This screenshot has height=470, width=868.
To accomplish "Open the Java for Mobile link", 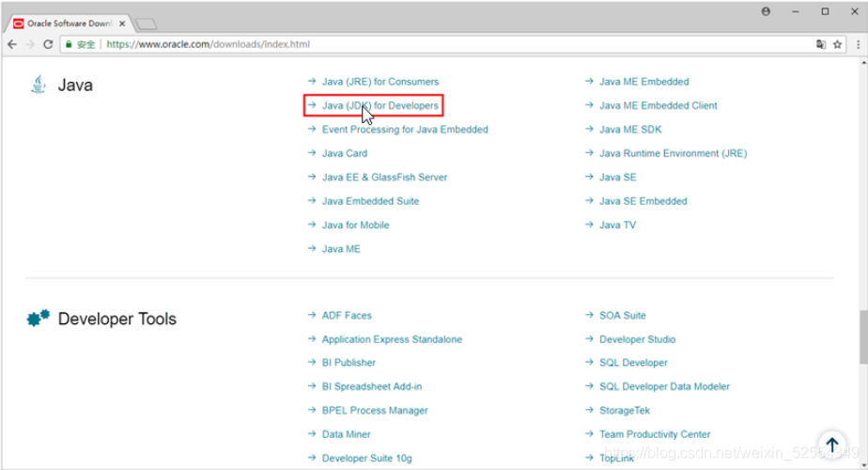I will tap(355, 225).
